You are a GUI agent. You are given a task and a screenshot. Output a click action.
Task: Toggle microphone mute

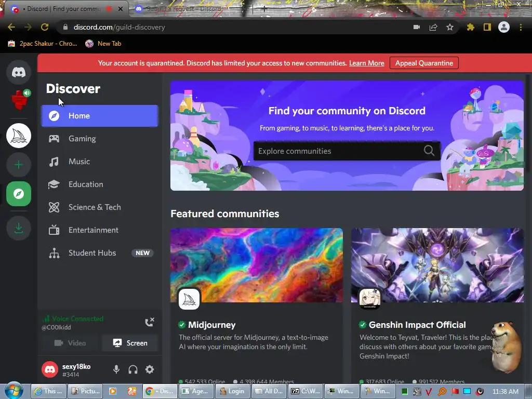coord(116,369)
